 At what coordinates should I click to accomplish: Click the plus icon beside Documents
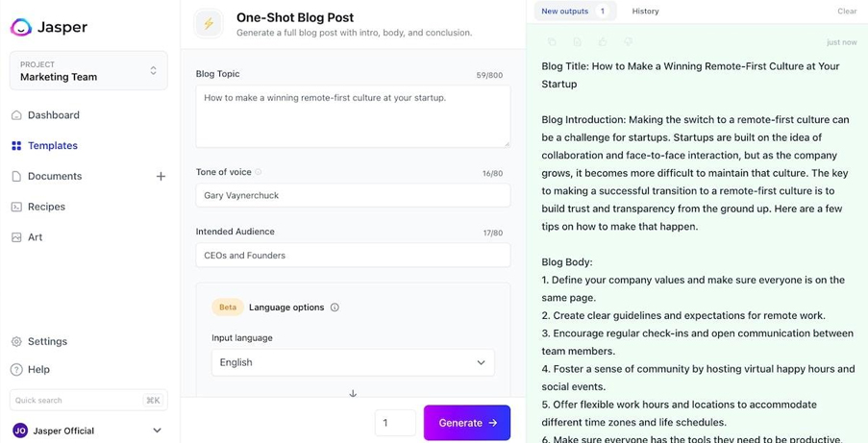(x=161, y=177)
